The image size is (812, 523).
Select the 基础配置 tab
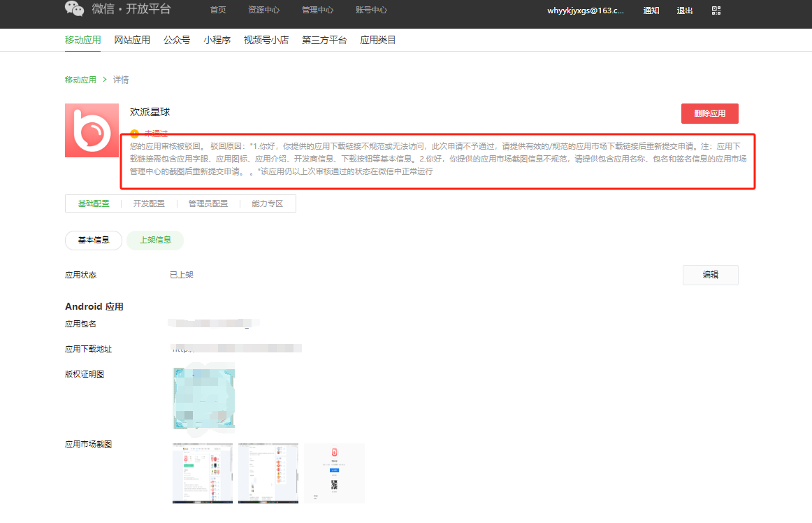pyautogui.click(x=94, y=203)
